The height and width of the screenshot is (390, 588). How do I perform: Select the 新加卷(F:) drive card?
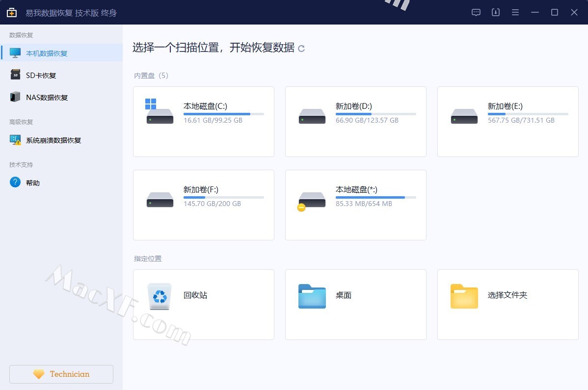pyautogui.click(x=204, y=205)
